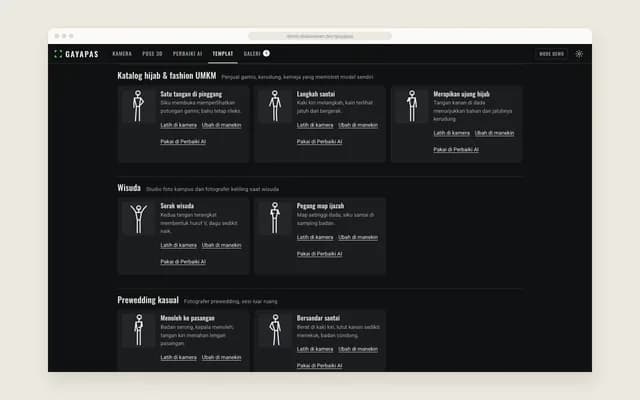Click the Mode Demo button
Screen dimensions: 640x400
(x=551, y=54)
